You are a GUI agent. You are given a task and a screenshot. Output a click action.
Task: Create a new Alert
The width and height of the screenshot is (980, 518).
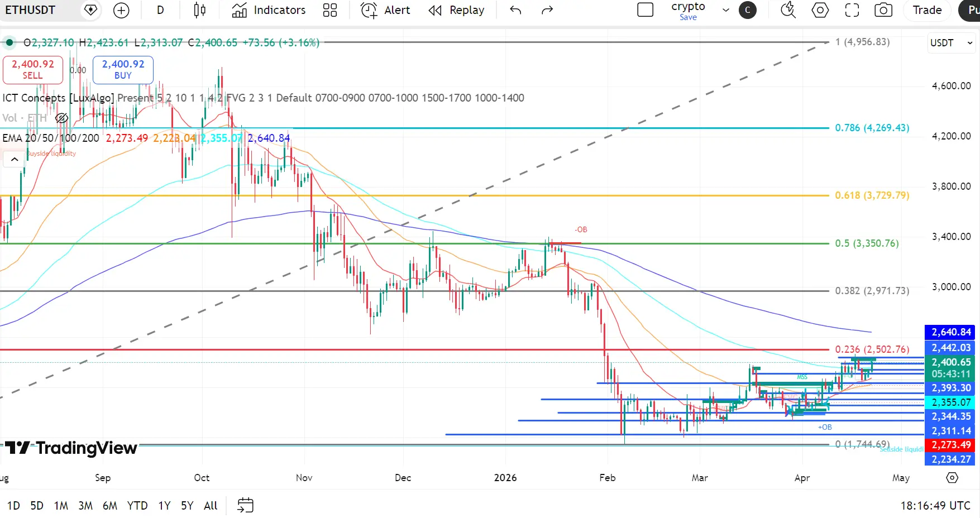385,10
